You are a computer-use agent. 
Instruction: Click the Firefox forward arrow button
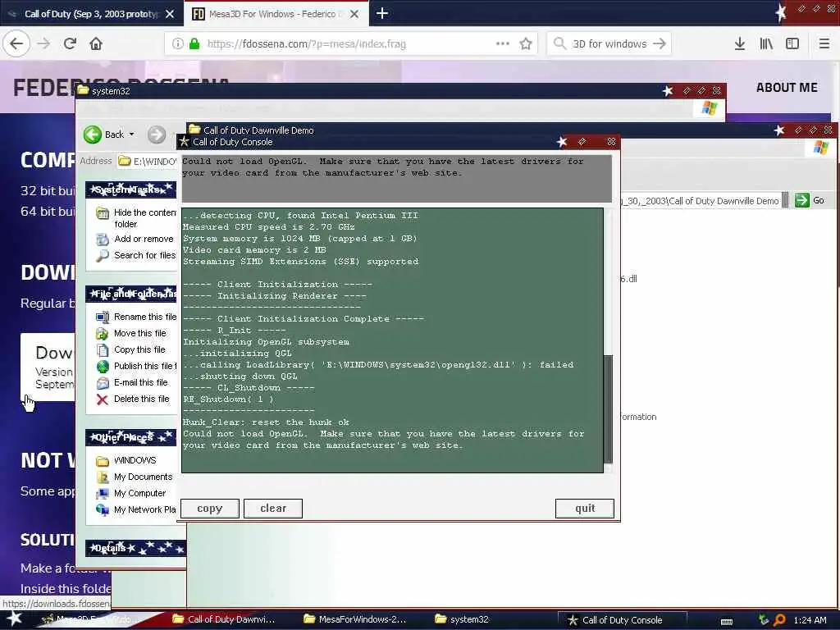(44, 43)
